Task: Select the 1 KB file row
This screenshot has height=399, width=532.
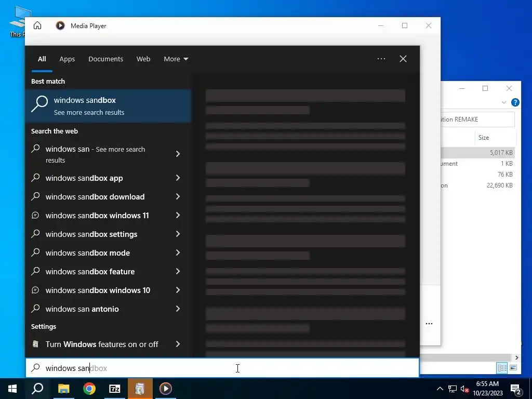Action: (x=478, y=164)
